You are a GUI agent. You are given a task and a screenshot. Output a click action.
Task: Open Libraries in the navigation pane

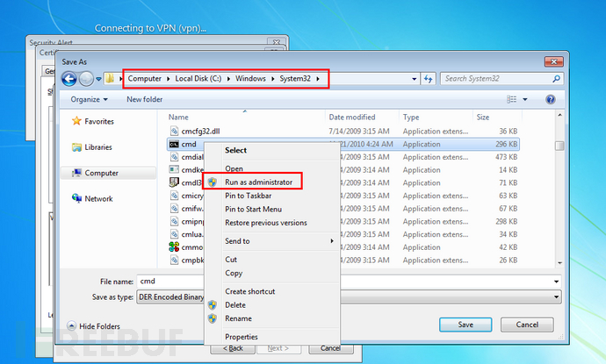tap(97, 147)
